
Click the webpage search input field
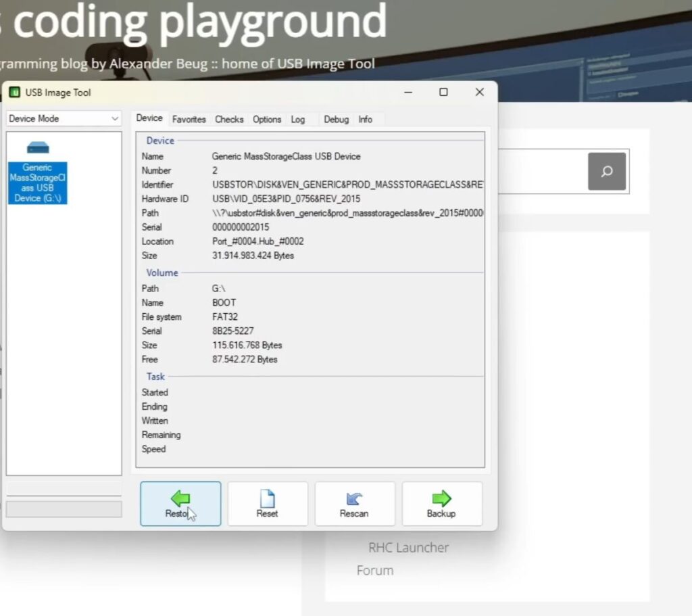click(543, 171)
